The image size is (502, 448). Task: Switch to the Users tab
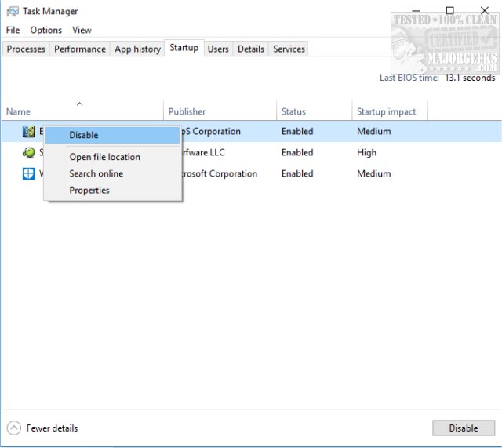point(218,49)
